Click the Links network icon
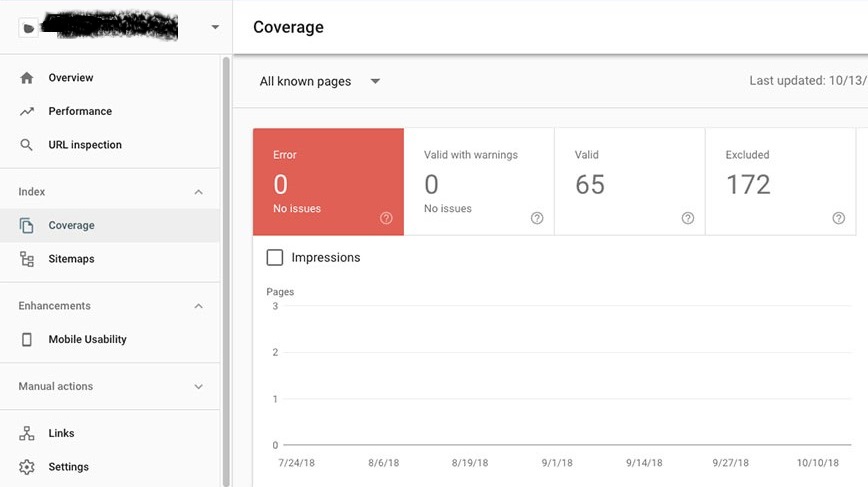The height and width of the screenshot is (487, 868). click(27, 434)
